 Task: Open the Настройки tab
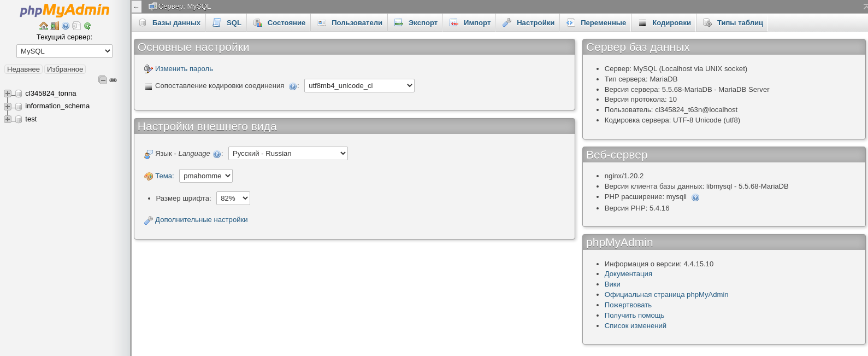pos(528,22)
